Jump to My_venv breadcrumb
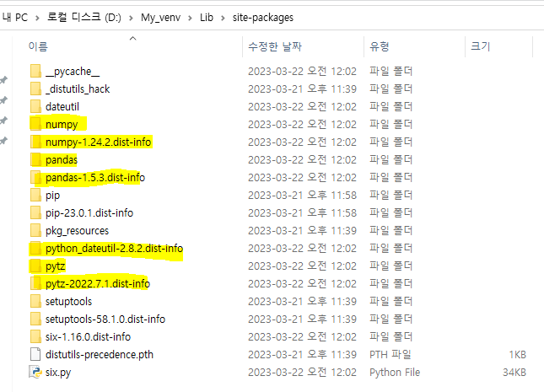This screenshot has width=544, height=392. point(160,18)
